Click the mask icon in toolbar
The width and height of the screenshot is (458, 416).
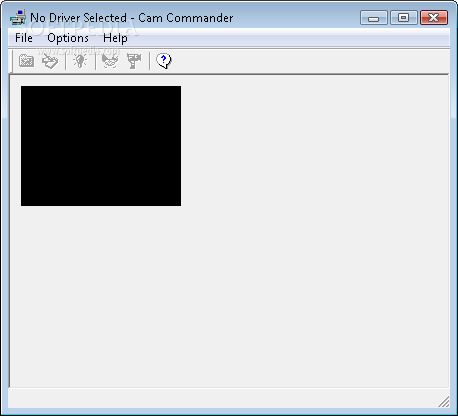point(110,61)
